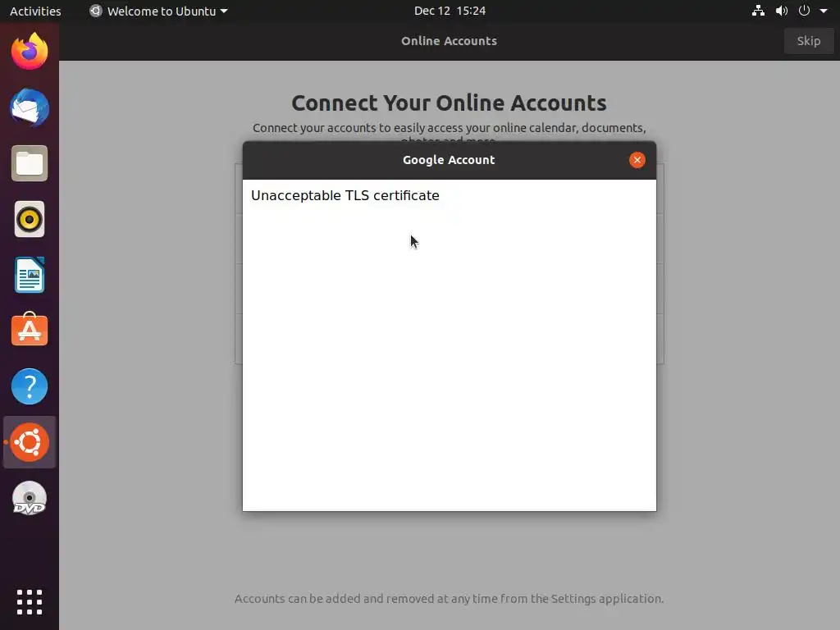
Task: Open the clock and calendar panel
Action: (x=450, y=11)
